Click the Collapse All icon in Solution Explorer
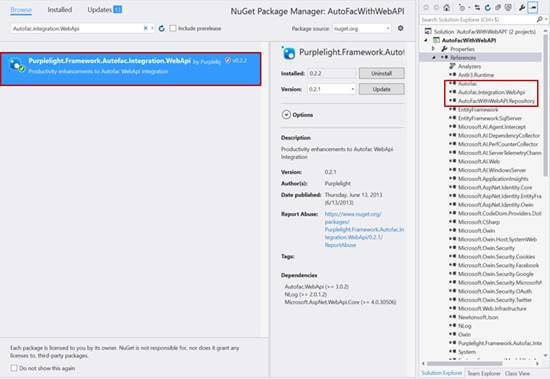 [497, 7]
